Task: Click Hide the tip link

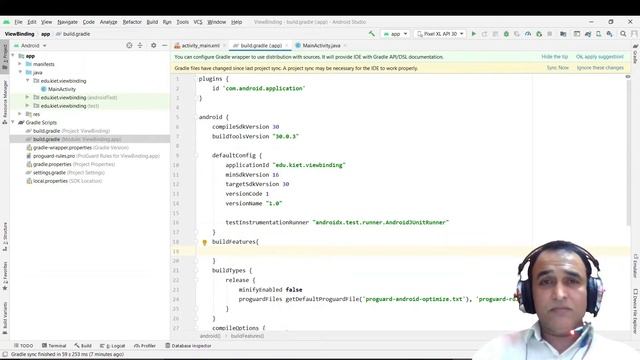Action: [554, 57]
